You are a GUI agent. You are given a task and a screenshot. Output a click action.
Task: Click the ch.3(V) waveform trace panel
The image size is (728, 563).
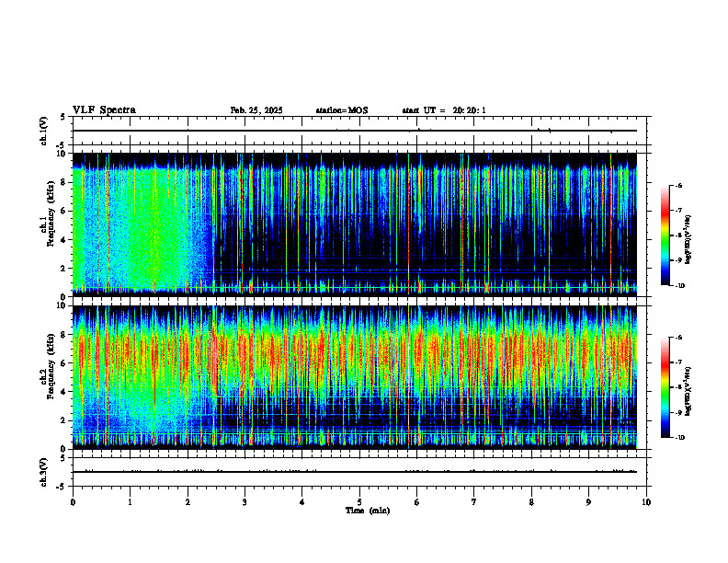(359, 472)
